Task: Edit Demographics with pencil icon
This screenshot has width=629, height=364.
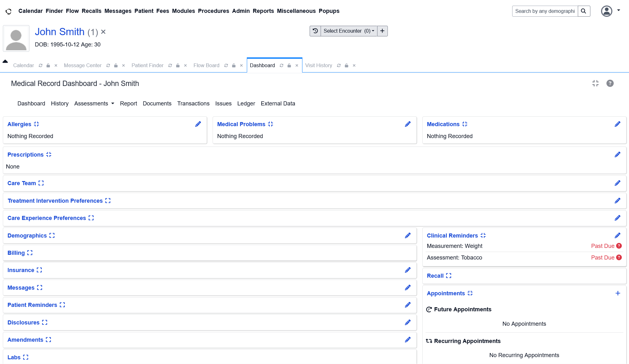Action: 408,236
